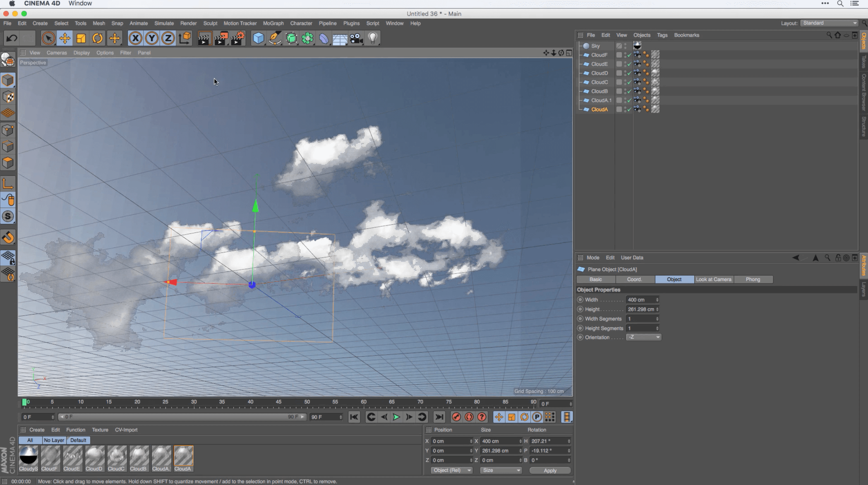Select the Scale tool
The width and height of the screenshot is (868, 485).
point(81,38)
